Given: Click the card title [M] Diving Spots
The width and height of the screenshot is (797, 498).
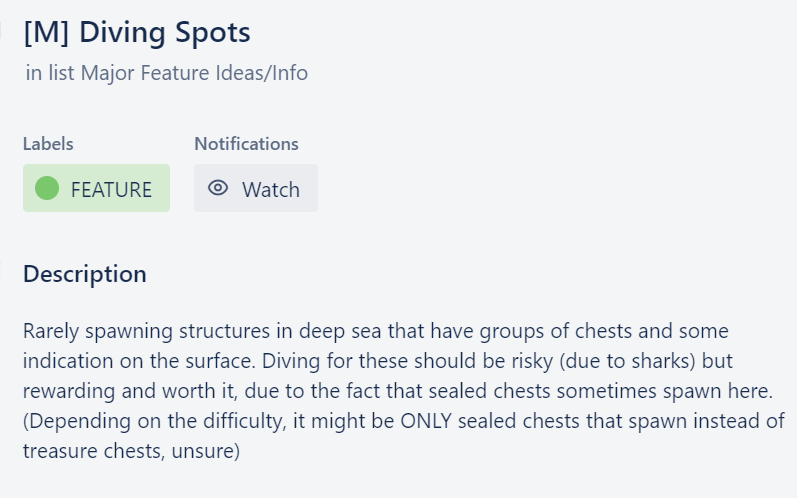Looking at the screenshot, I should click(137, 32).
